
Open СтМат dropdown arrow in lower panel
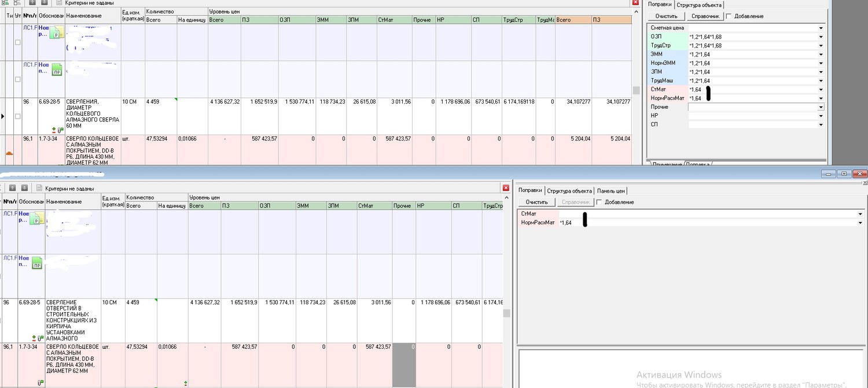point(860,214)
